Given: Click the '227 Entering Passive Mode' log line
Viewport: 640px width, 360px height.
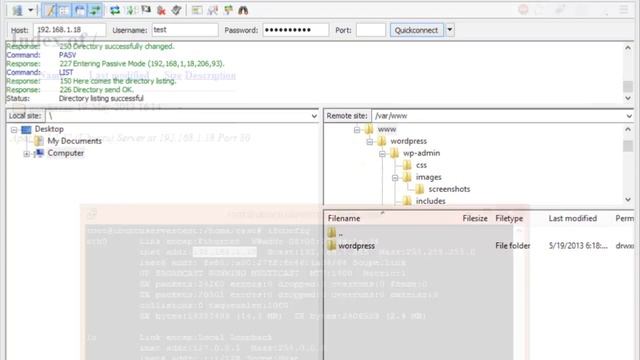Looking at the screenshot, I should 142,64.
